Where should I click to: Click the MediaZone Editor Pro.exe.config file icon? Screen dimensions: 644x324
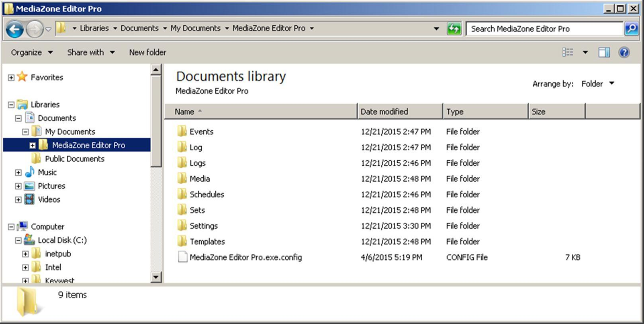click(182, 257)
